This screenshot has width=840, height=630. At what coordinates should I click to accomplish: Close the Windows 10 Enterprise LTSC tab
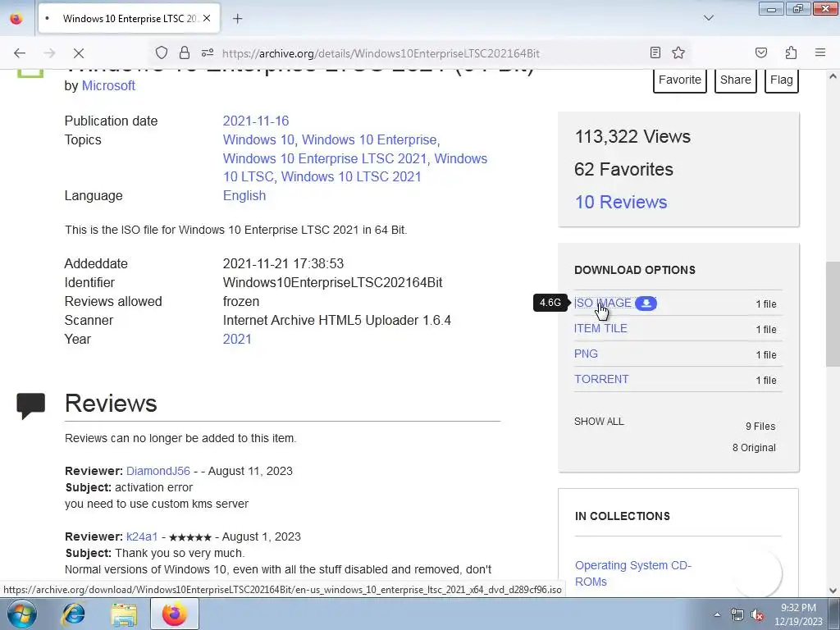[x=207, y=18]
